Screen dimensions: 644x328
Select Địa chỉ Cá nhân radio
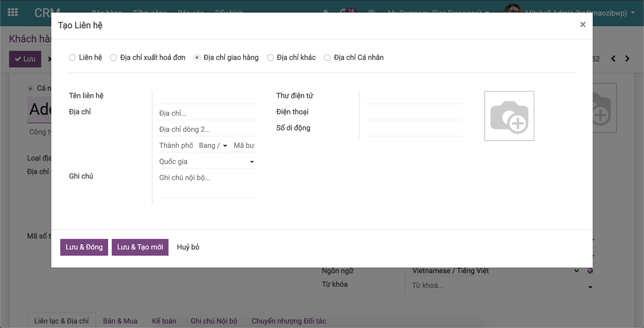click(327, 58)
